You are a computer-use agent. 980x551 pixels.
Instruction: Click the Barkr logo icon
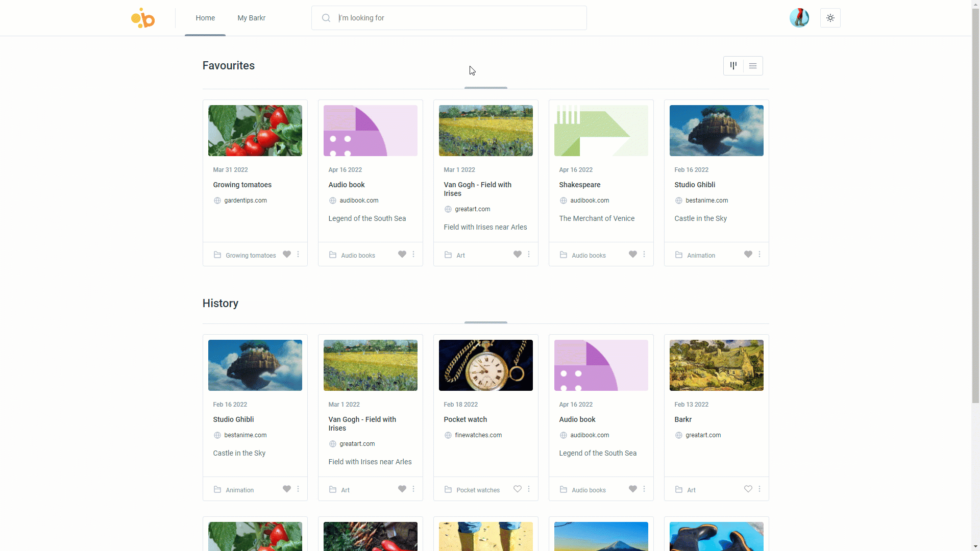143,18
